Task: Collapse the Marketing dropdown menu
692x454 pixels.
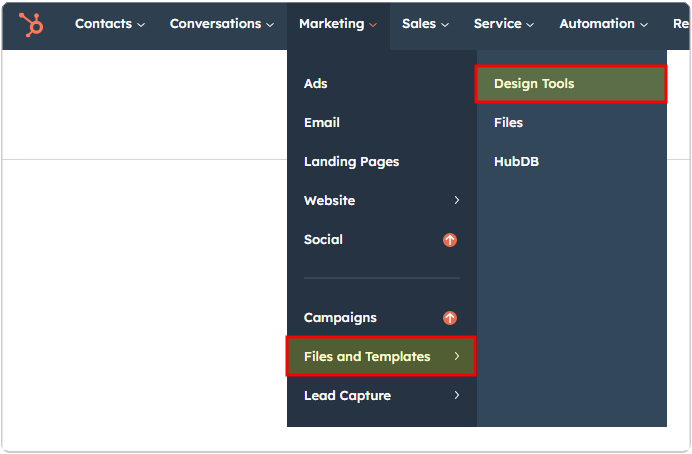Action: (x=338, y=24)
